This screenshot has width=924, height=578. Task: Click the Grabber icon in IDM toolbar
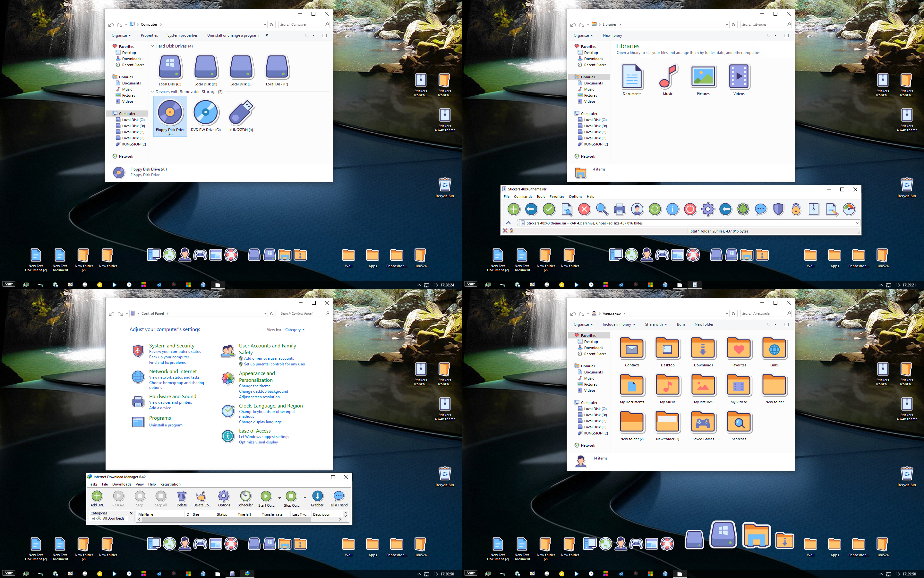pos(317,498)
